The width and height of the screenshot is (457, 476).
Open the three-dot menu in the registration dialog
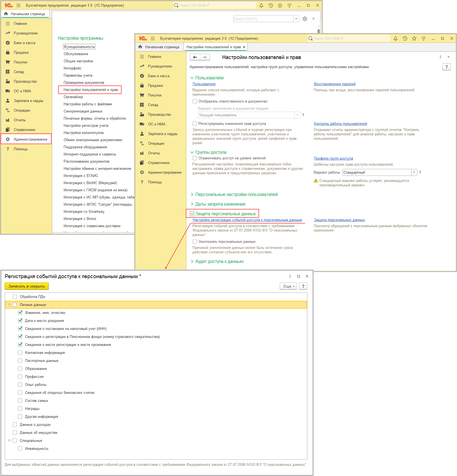290,276
